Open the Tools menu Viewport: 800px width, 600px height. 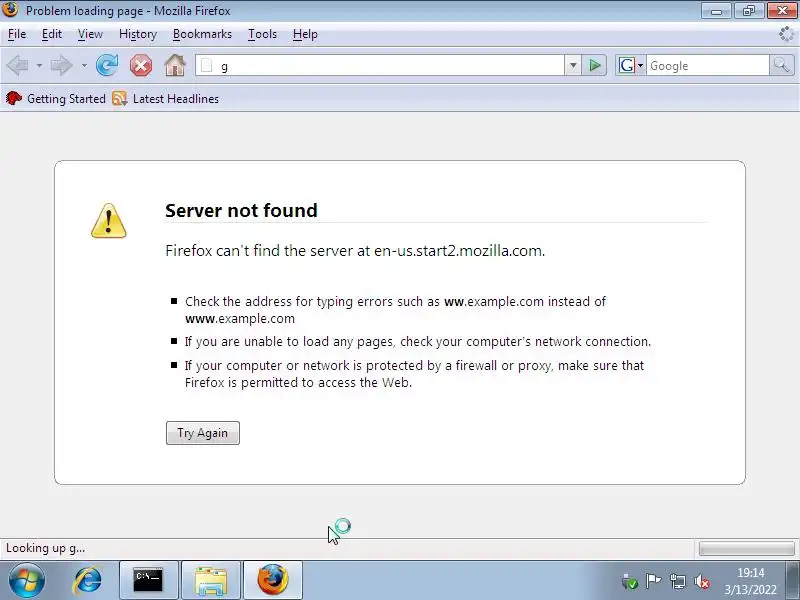click(262, 34)
